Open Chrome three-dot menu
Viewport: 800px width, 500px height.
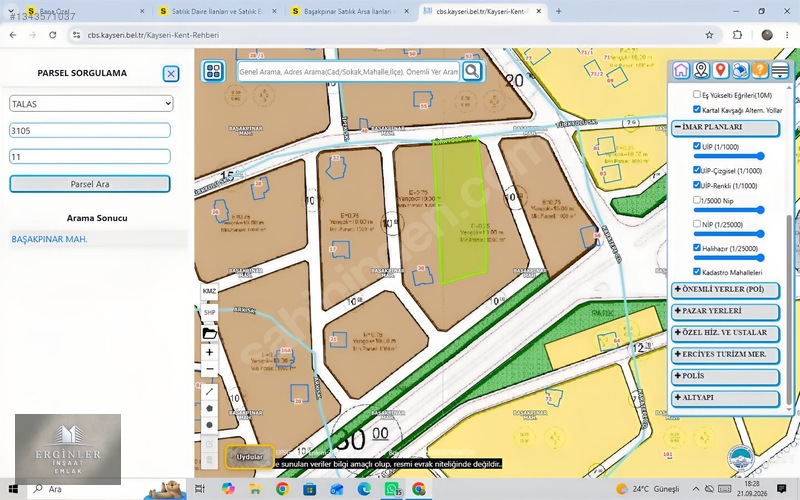[x=787, y=35]
